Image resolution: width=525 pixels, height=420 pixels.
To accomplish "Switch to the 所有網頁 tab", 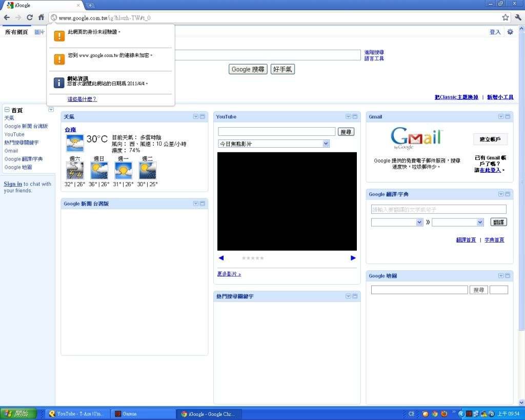I will tap(16, 32).
